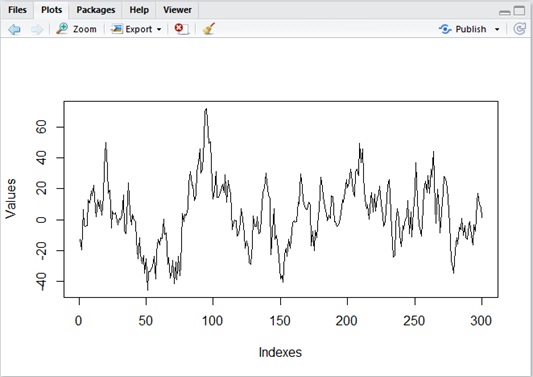Open the Viewer tab
Screen dimensions: 533x377
[x=177, y=10]
